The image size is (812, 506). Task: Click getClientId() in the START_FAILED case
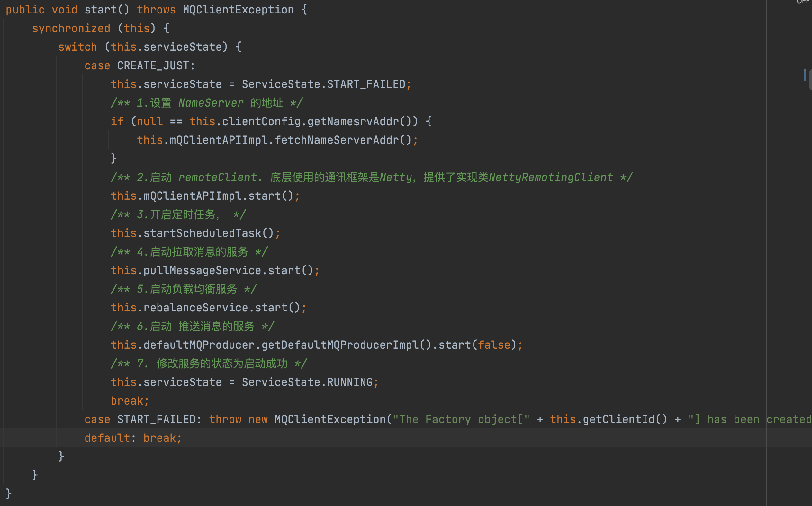[618, 419]
